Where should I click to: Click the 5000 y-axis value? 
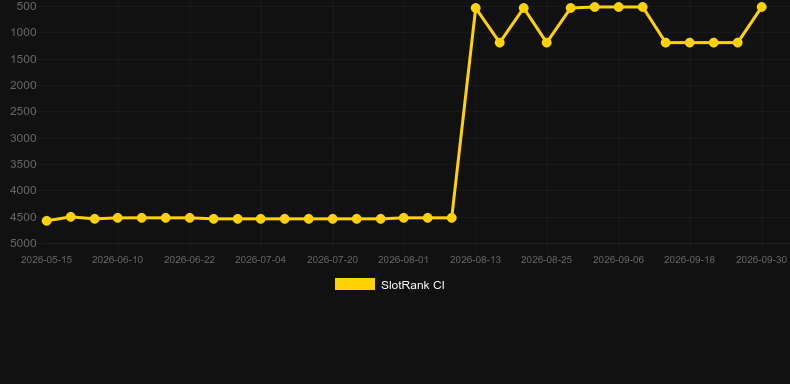click(x=24, y=243)
